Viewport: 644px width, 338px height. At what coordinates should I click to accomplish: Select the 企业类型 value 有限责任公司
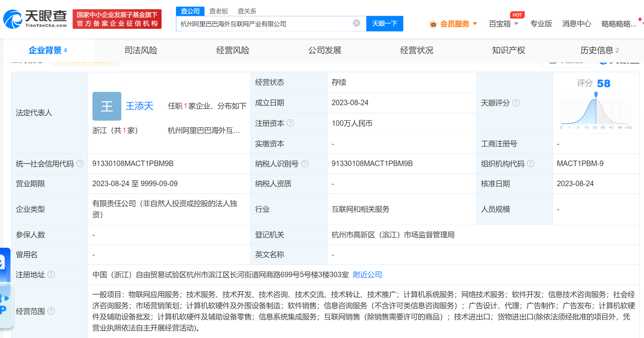165,209
